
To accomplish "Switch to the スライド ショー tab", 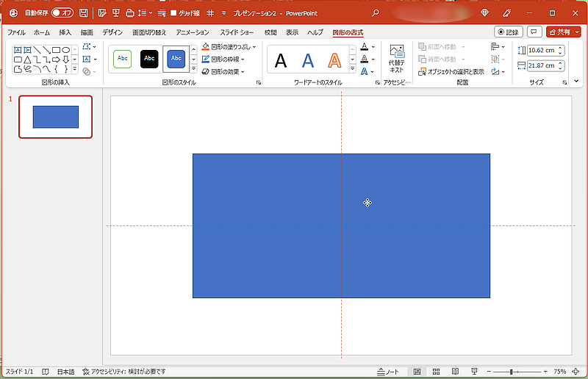I will click(237, 32).
